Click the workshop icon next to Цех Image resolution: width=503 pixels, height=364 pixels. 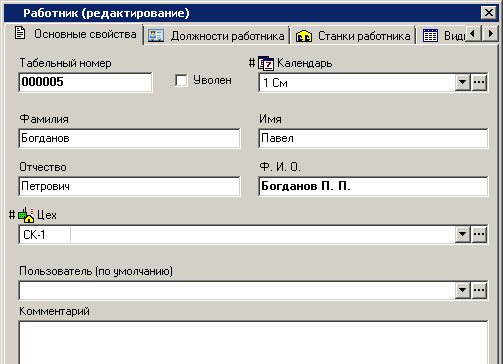point(26,215)
